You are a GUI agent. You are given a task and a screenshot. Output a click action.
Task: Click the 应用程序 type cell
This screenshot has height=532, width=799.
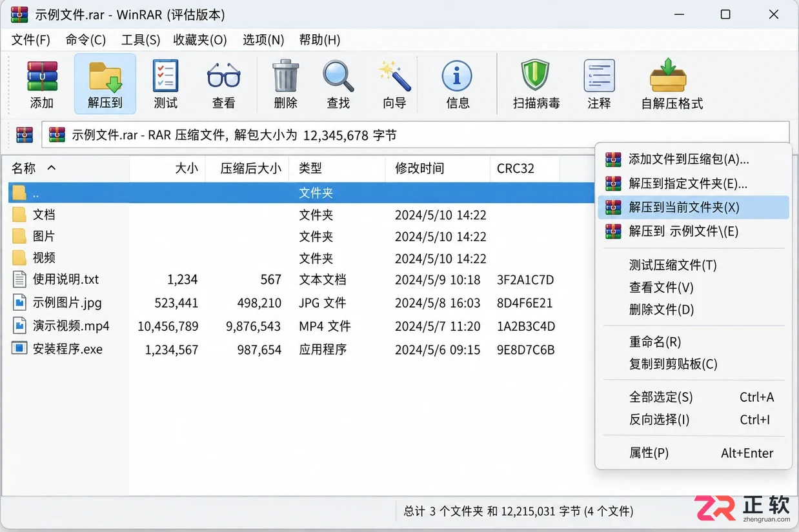pyautogui.click(x=323, y=350)
